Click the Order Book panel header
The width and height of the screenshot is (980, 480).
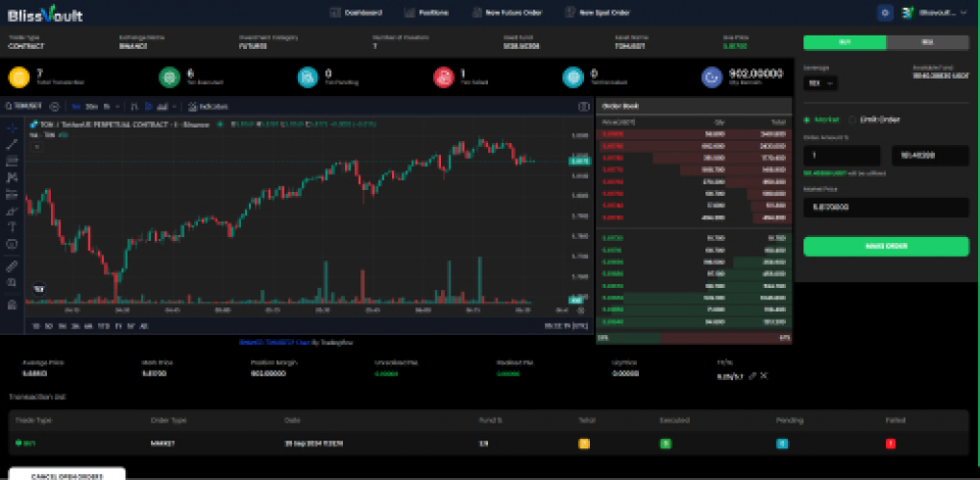(694, 107)
